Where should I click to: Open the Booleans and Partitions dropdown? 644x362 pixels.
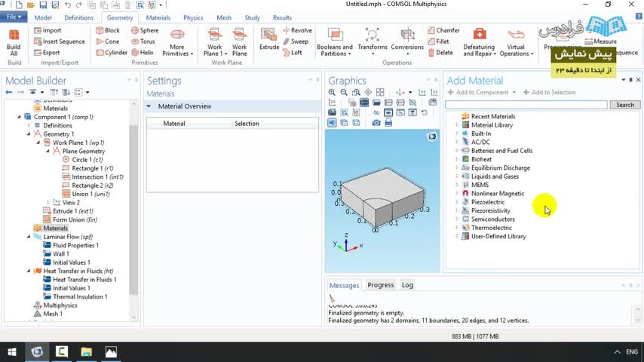tap(335, 42)
